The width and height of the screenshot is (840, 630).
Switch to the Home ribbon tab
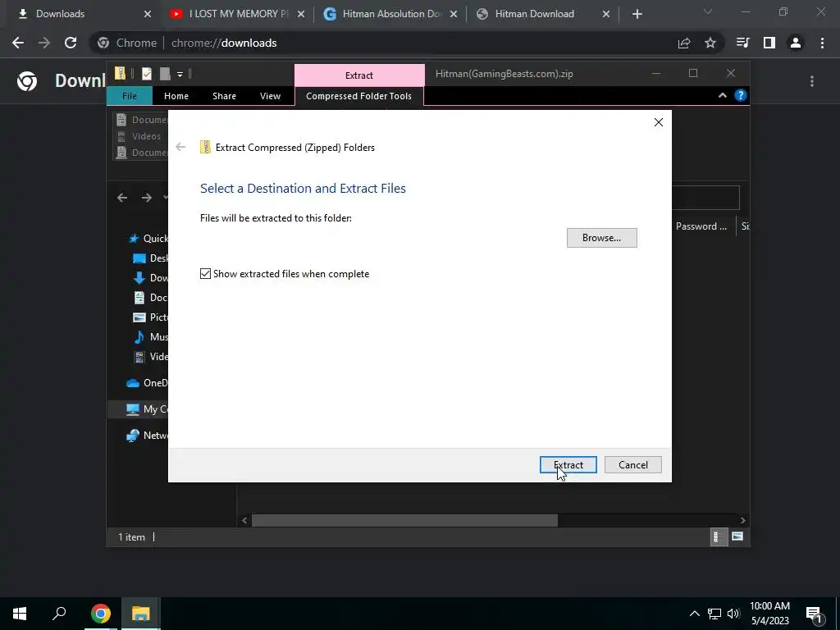coord(176,96)
